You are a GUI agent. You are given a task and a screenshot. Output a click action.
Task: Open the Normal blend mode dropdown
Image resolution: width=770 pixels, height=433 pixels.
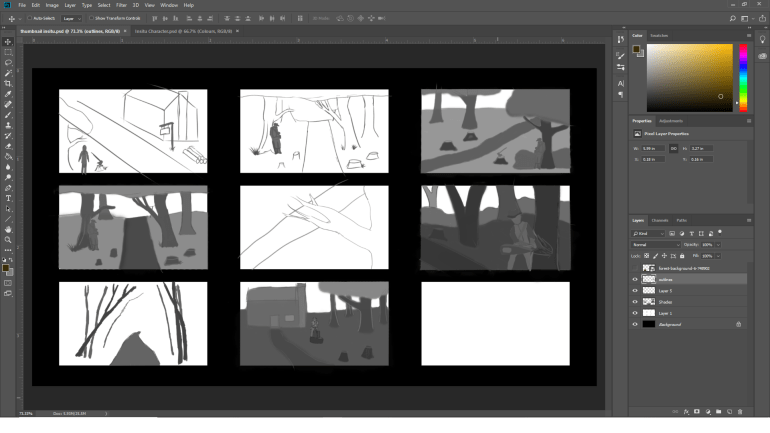[656, 244]
